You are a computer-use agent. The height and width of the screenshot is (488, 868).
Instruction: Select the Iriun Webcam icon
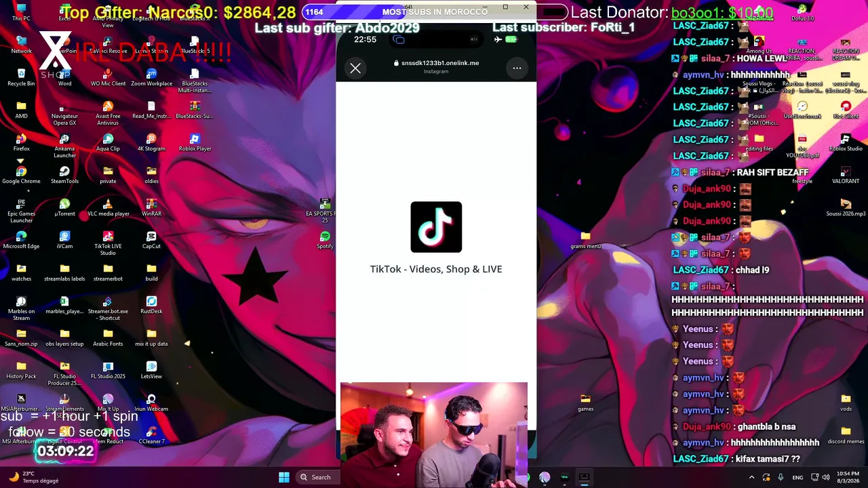(x=151, y=402)
